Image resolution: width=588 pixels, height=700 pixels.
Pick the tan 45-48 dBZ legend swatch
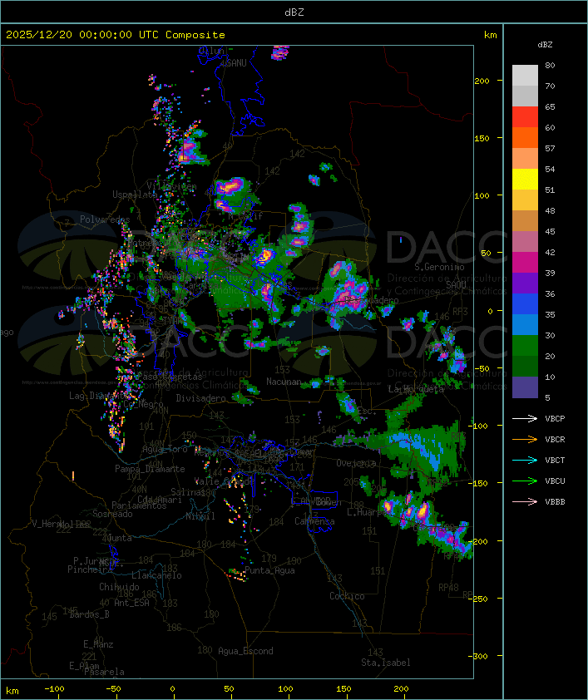pyautogui.click(x=525, y=221)
